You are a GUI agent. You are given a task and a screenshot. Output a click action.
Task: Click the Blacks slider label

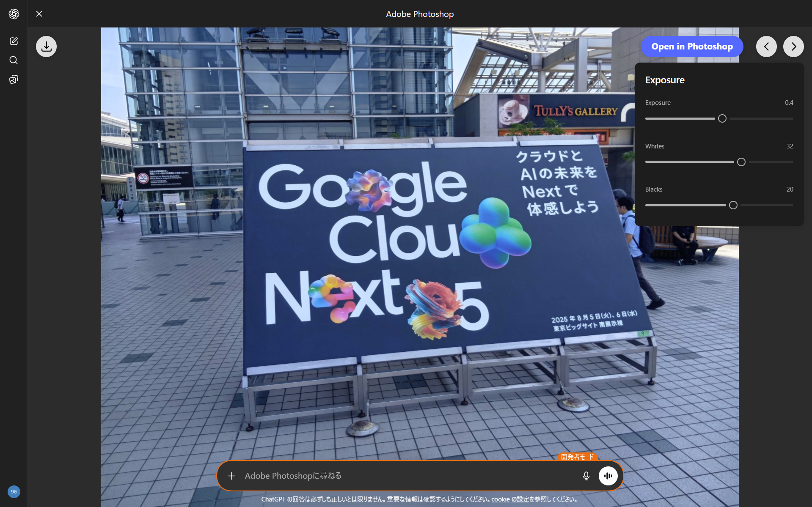coord(654,189)
